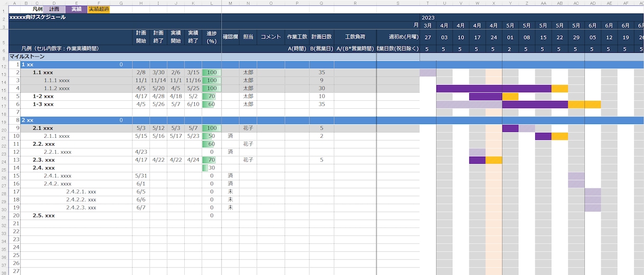Select 済 confirmation for 2.1.1 xxxx
Screen dimensions: 644x275
(x=230, y=136)
